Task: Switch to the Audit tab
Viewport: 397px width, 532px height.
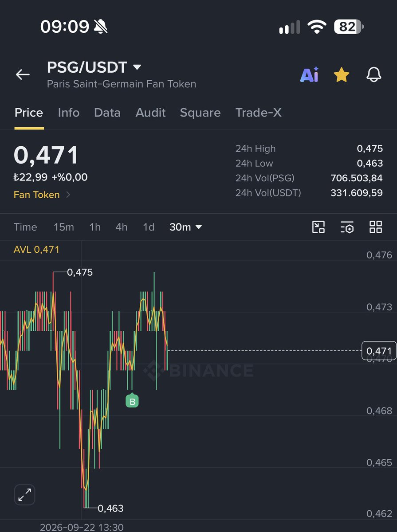Action: (150, 113)
